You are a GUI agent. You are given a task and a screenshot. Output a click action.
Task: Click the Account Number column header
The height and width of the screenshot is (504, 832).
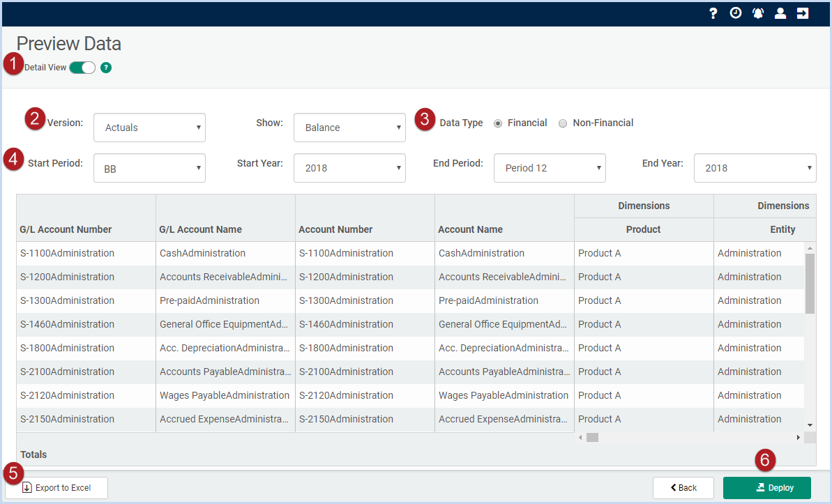335,230
